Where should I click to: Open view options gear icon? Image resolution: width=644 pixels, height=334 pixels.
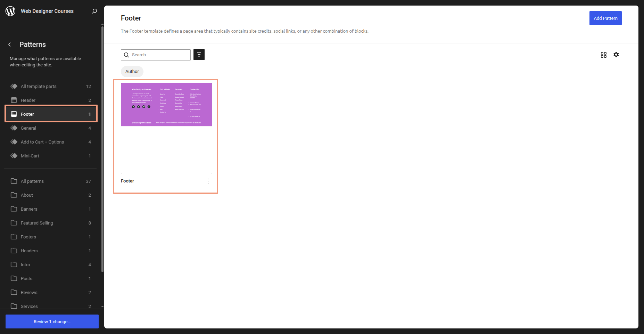point(616,55)
